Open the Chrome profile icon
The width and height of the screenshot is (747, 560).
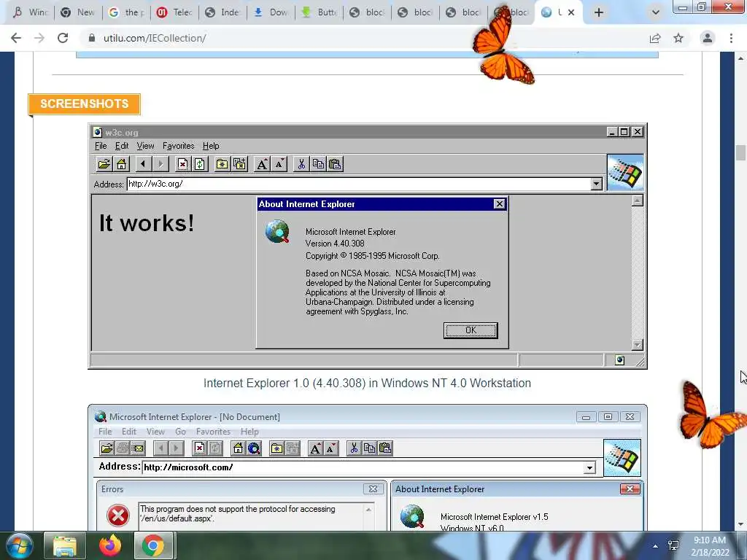708,38
